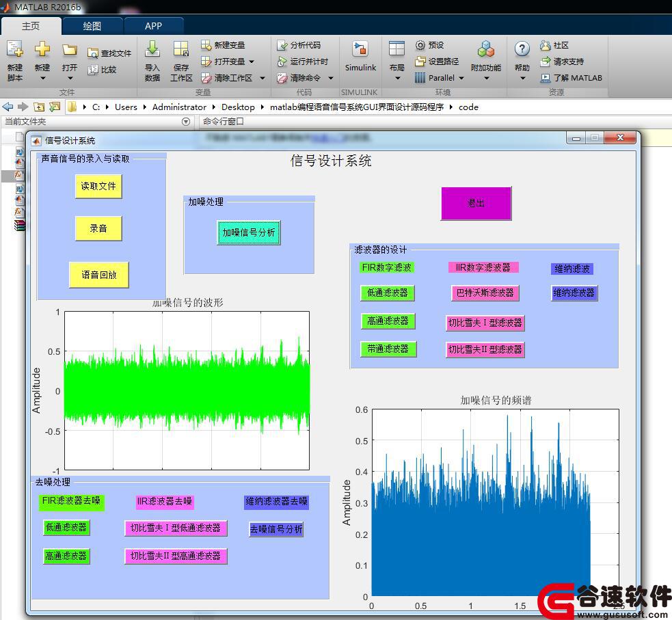Click the 去噪信号分析 button
The height and width of the screenshot is (620, 672).
(x=276, y=530)
